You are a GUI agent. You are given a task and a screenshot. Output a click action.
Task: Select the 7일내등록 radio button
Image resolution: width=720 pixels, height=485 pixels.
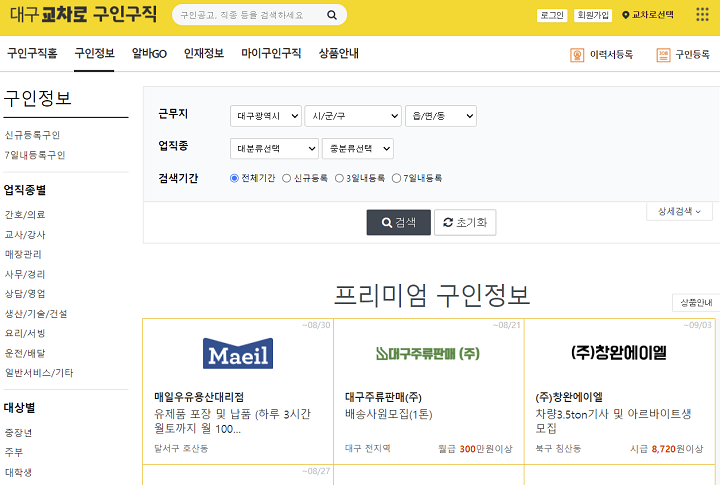click(x=396, y=178)
